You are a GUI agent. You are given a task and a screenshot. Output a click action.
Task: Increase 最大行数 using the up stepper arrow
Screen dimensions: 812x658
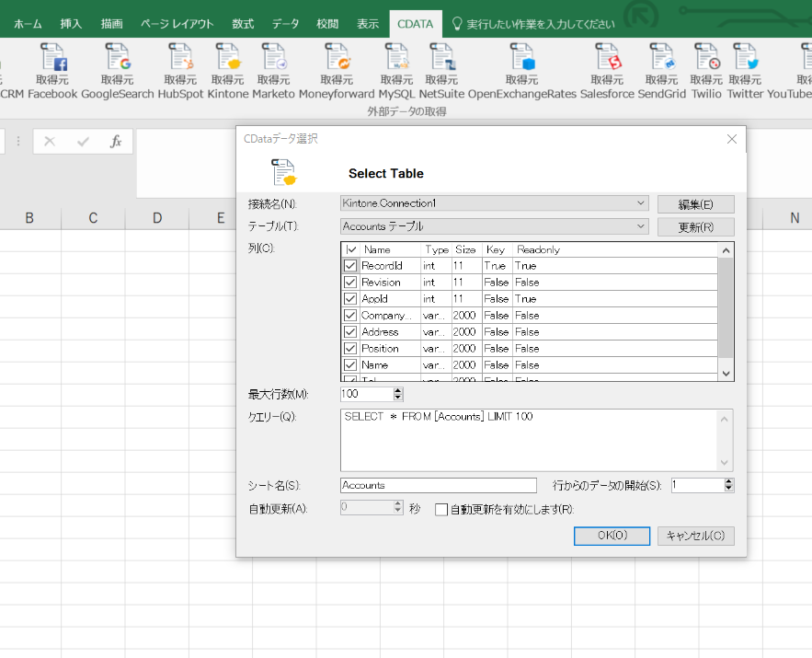pyautogui.click(x=395, y=389)
